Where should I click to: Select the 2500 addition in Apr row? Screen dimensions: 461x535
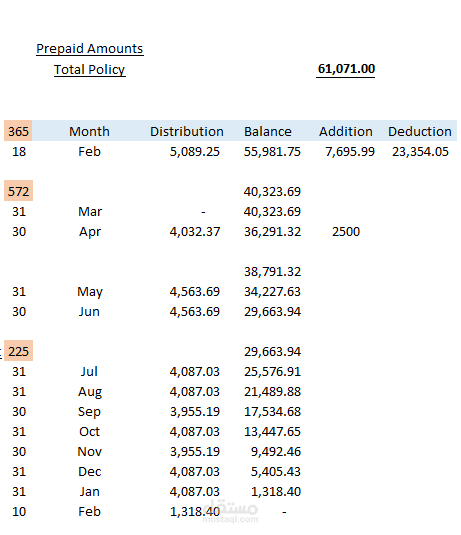(x=346, y=232)
